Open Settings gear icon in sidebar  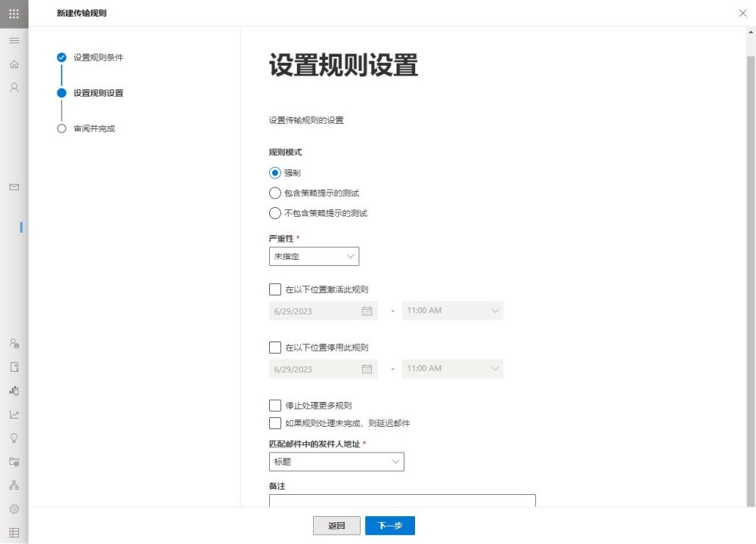click(x=14, y=508)
